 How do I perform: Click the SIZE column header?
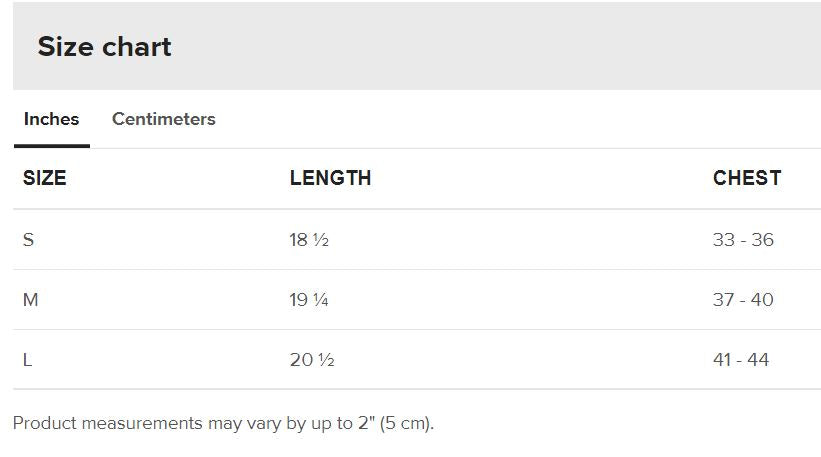tap(45, 178)
